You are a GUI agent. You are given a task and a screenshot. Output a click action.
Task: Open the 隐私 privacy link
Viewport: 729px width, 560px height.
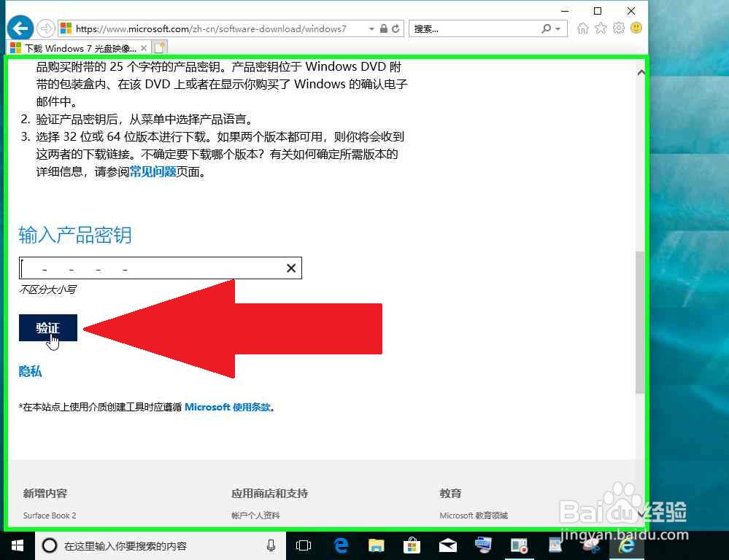[x=30, y=372]
